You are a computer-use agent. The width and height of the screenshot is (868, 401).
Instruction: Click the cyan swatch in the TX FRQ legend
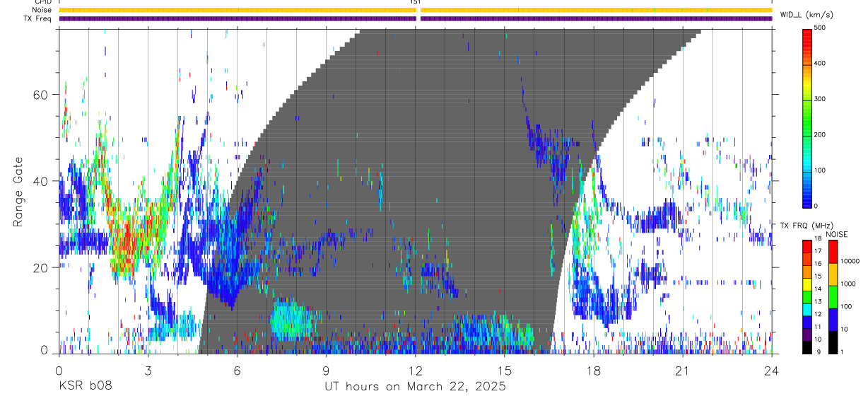click(x=807, y=309)
